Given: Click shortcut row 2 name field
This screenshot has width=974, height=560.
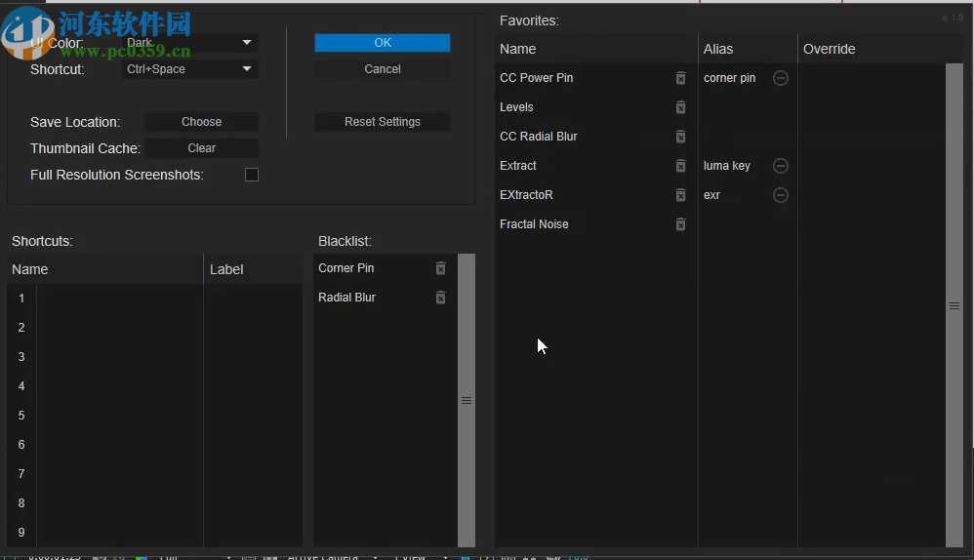Looking at the screenshot, I should pyautogui.click(x=120, y=328).
